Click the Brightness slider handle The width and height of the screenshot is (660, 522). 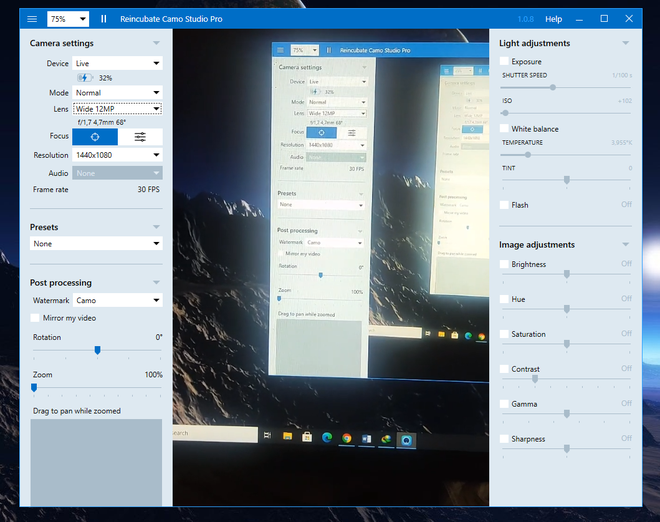click(567, 274)
